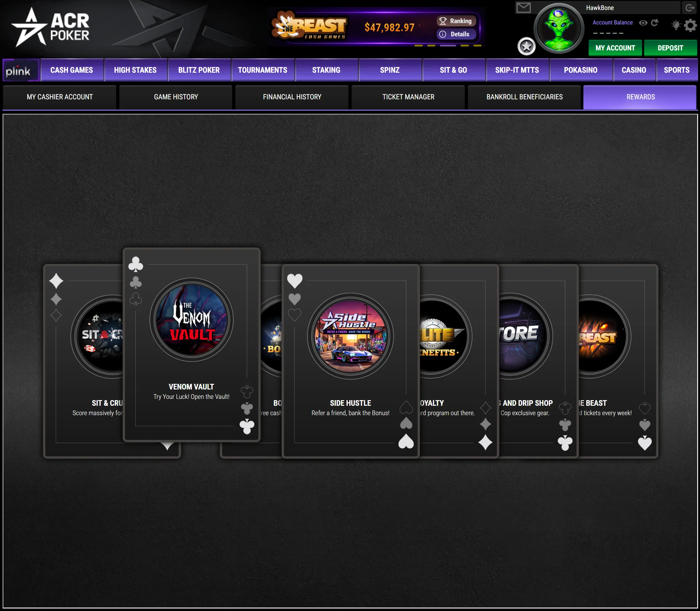Open The Beast Details
Image resolution: width=700 pixels, height=611 pixels.
click(x=456, y=34)
